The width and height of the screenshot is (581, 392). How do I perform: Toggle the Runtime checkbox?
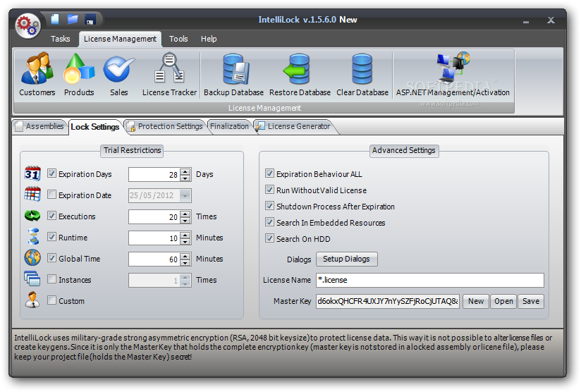(51, 237)
